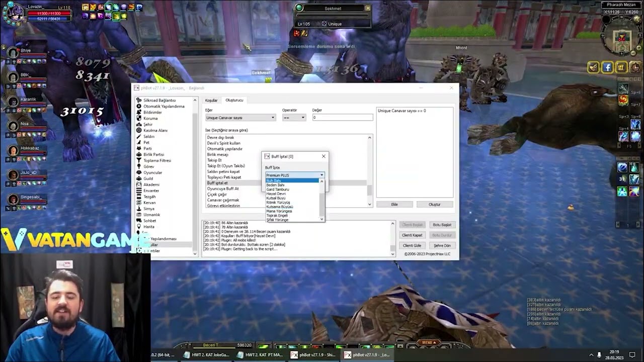Choose Kutsal Büyü from buff list
Viewport: 644px width, 362px height.
(x=292, y=198)
